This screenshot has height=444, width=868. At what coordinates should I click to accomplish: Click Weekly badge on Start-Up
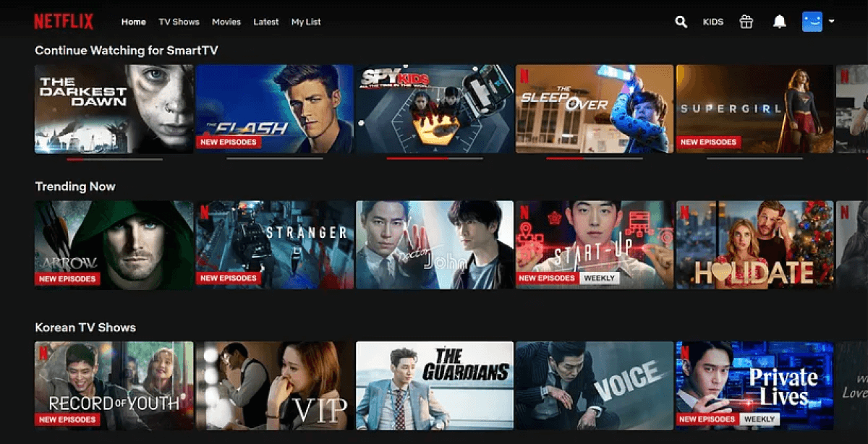[x=600, y=278]
